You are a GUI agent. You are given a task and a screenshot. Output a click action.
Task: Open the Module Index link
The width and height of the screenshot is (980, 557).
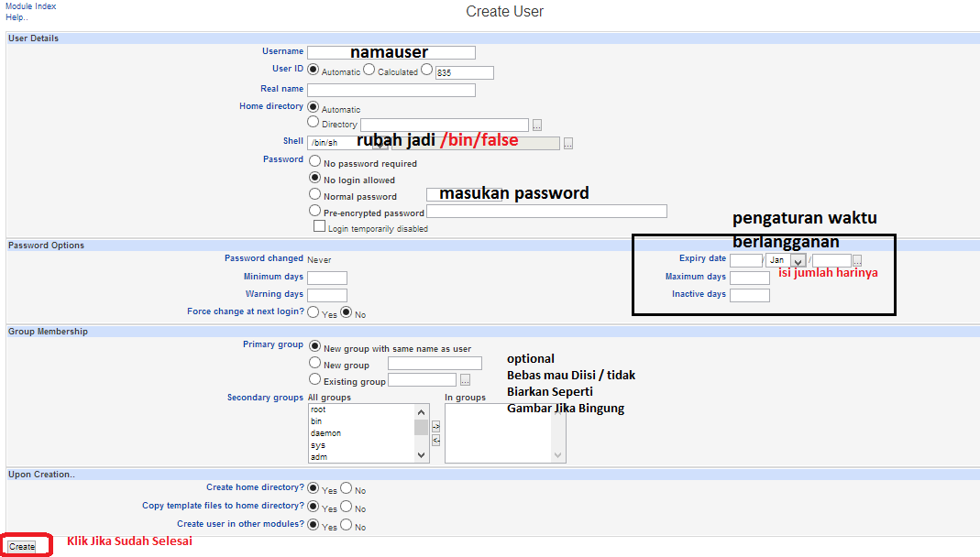click(x=31, y=6)
